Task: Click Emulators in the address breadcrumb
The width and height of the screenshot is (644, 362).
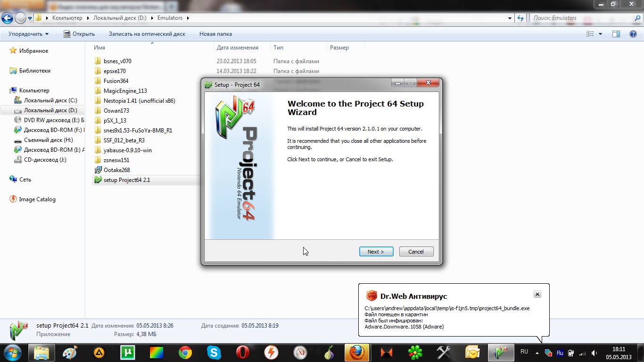Action: tap(170, 18)
